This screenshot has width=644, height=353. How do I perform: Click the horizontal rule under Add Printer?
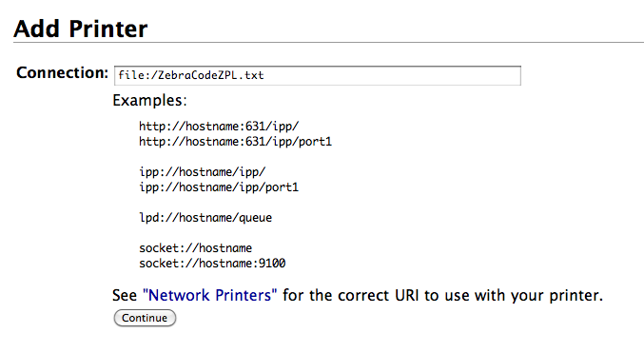tap(328, 42)
